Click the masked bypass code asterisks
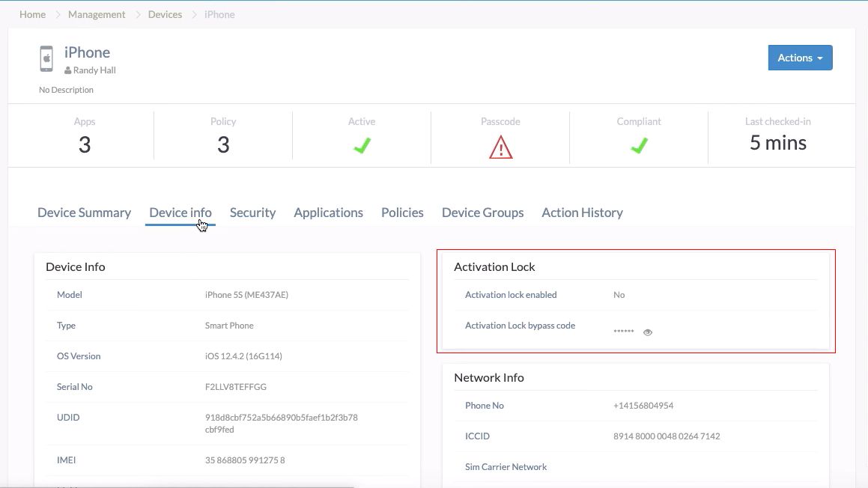Image resolution: width=868 pixels, height=488 pixels. (623, 332)
